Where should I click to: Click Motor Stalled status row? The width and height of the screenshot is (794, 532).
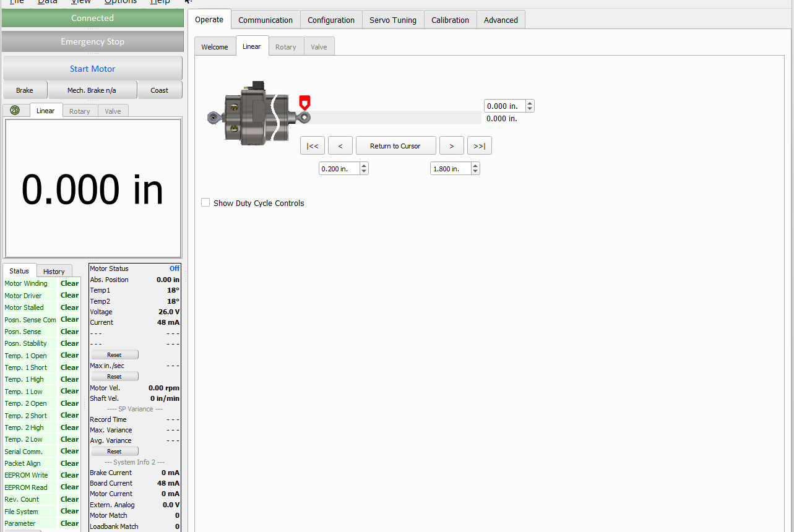tap(42, 307)
